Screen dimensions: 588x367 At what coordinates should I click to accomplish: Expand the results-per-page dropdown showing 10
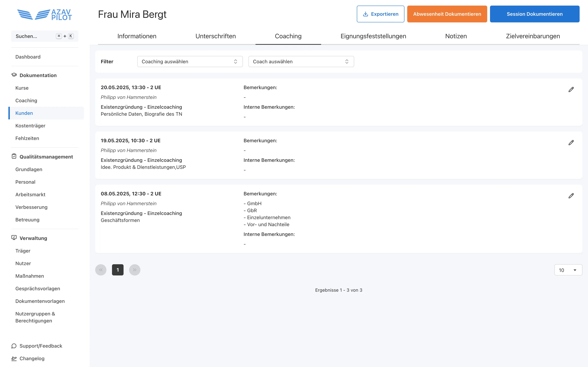pyautogui.click(x=568, y=270)
